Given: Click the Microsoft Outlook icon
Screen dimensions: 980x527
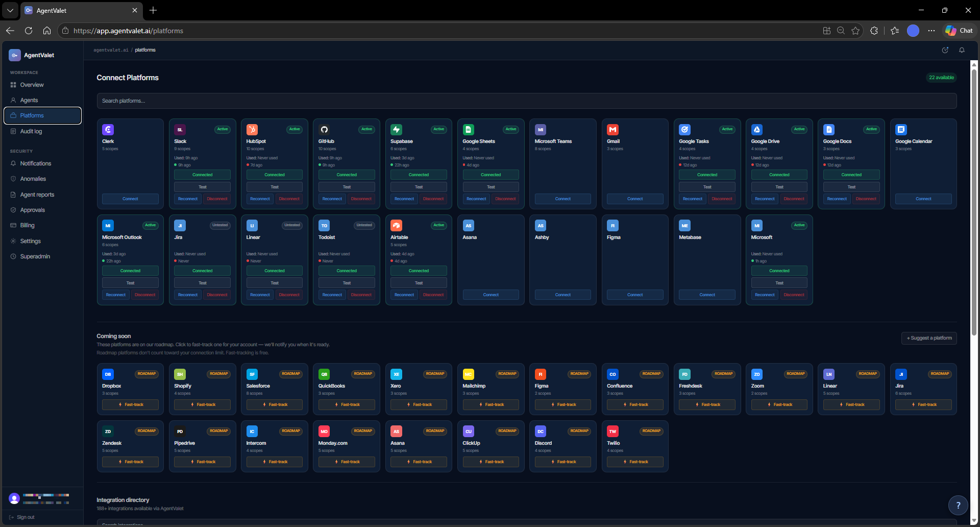Looking at the screenshot, I should coord(108,226).
